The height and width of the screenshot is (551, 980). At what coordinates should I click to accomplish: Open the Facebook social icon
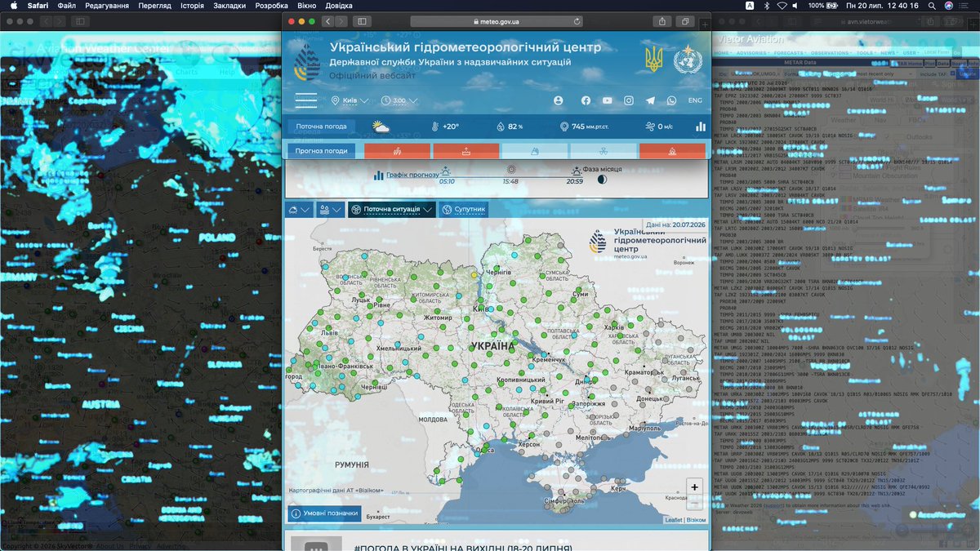(586, 100)
